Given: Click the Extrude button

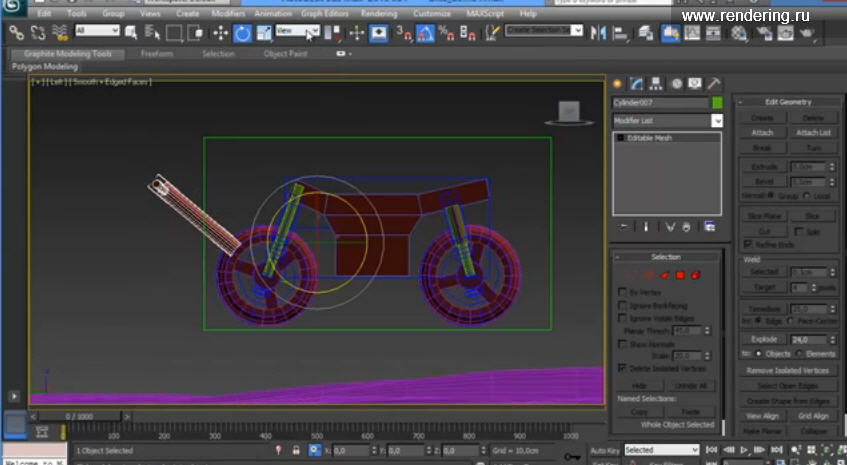Looking at the screenshot, I should point(764,167).
